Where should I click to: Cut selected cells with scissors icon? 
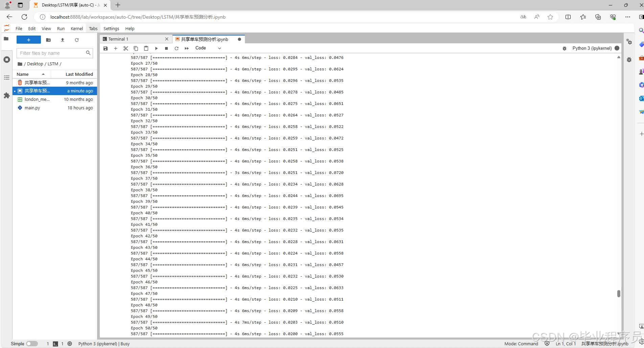(126, 48)
